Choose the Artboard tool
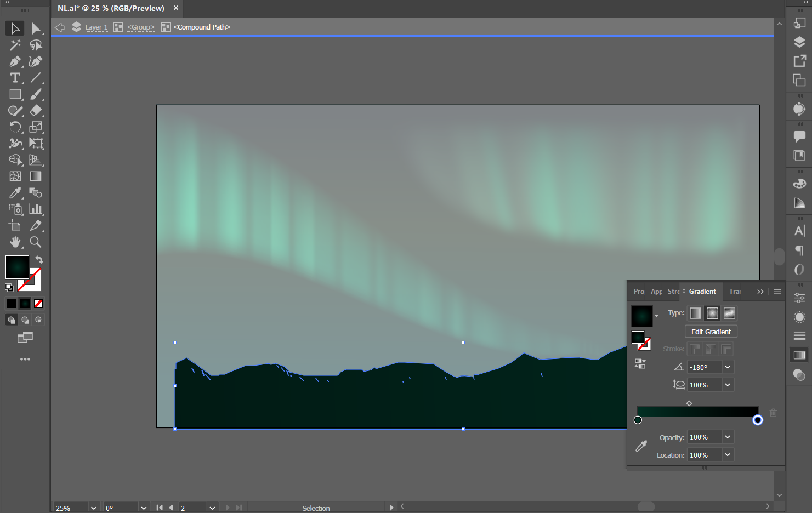The width and height of the screenshot is (812, 513). pos(15,226)
